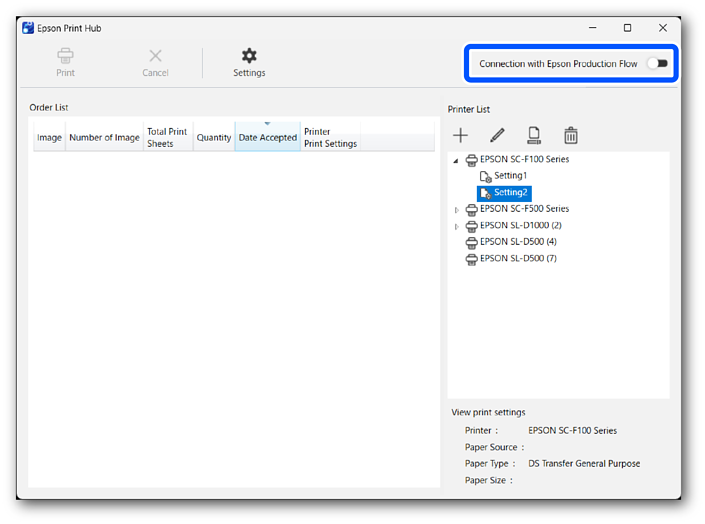Image resolution: width=705 pixels, height=524 pixels.
Task: Sort by Date Accepted column header
Action: 267,138
